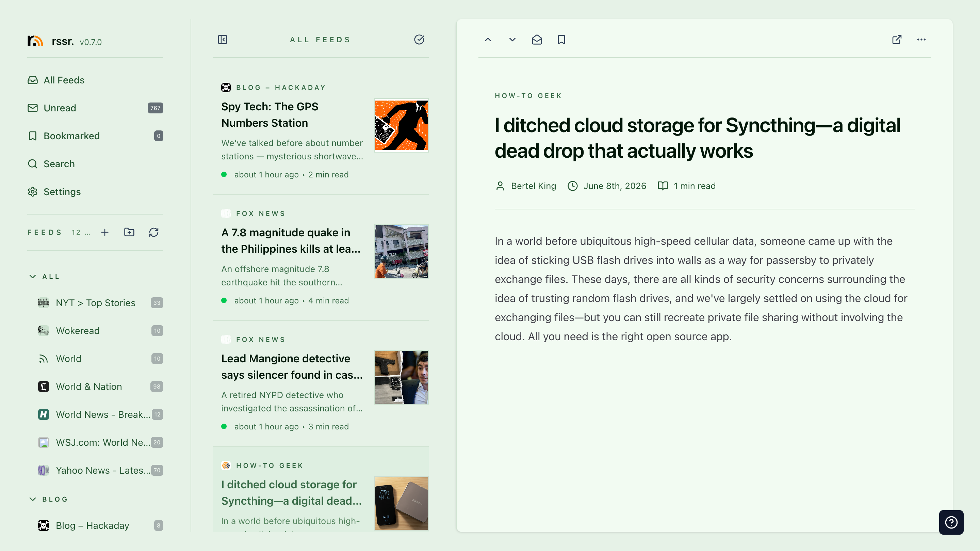Click World feed RSS icon
Viewport: 980px width, 551px height.
pos(43,359)
